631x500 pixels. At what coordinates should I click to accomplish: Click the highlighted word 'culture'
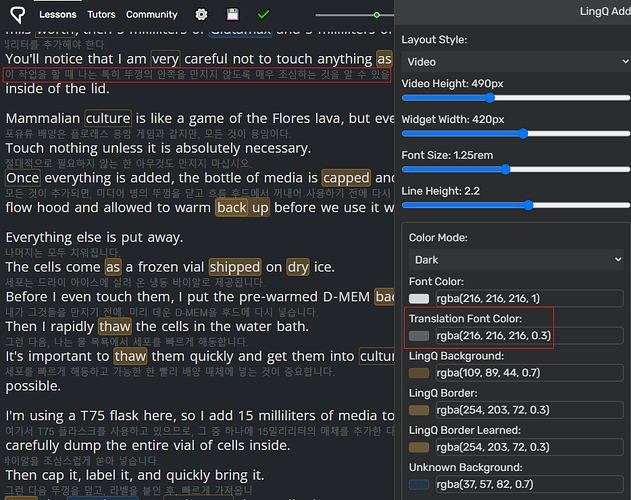tap(108, 119)
